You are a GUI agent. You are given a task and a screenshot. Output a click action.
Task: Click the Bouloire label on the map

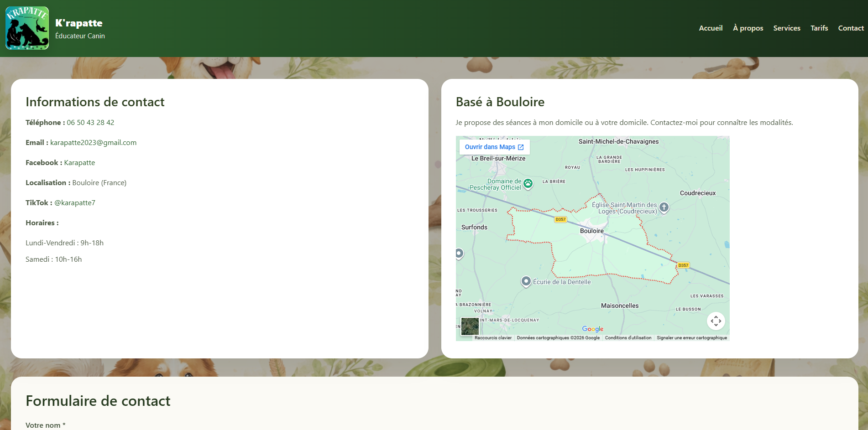[591, 231]
